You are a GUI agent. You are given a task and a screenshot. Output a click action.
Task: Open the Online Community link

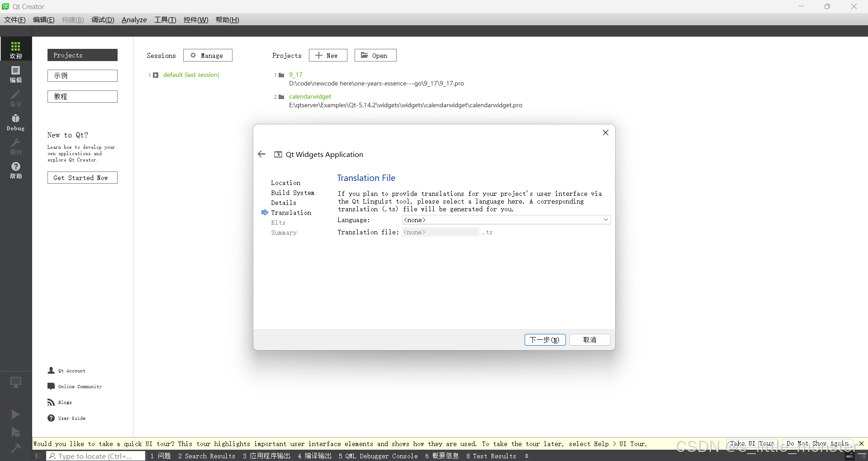tap(80, 387)
